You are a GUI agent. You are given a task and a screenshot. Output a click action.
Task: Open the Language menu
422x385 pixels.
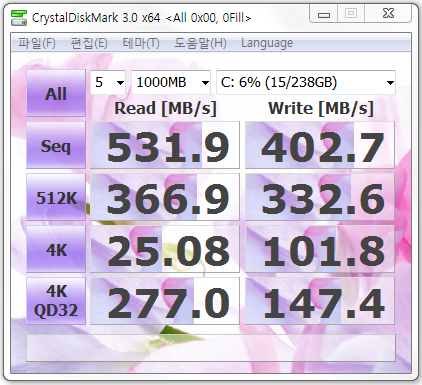click(267, 43)
